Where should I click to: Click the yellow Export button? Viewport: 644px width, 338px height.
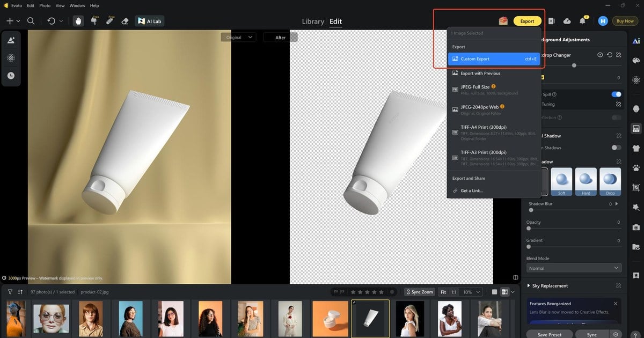tap(527, 21)
